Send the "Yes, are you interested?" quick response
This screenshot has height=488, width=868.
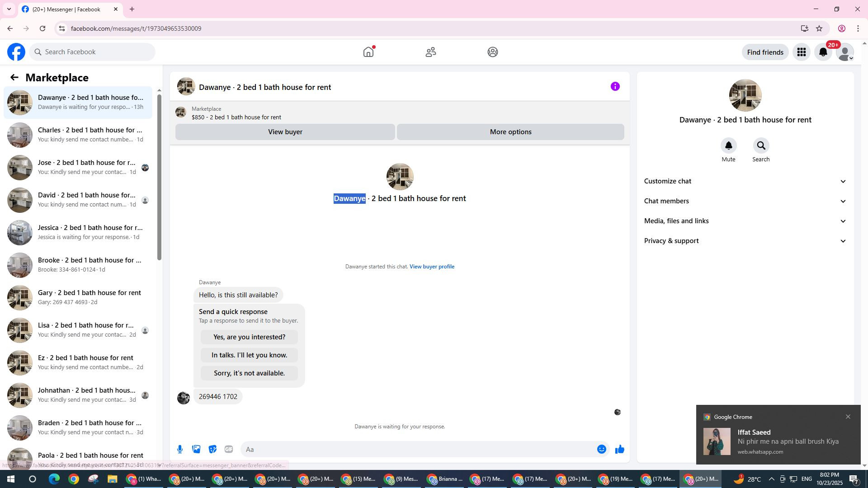249,337
